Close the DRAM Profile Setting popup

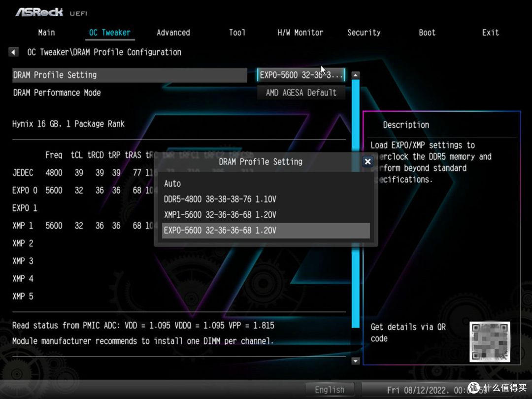pyautogui.click(x=367, y=162)
